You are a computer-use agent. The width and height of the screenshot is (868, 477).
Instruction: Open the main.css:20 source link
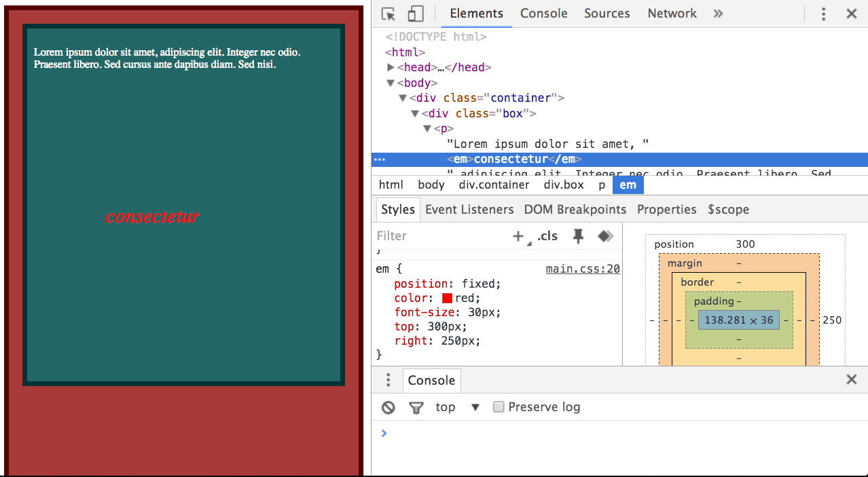tap(583, 269)
